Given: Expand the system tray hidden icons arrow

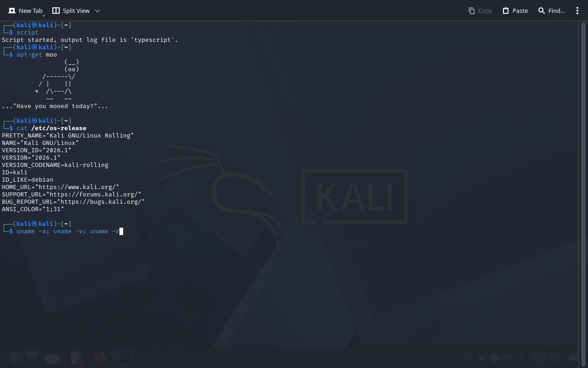Looking at the screenshot, I should [521, 358].
